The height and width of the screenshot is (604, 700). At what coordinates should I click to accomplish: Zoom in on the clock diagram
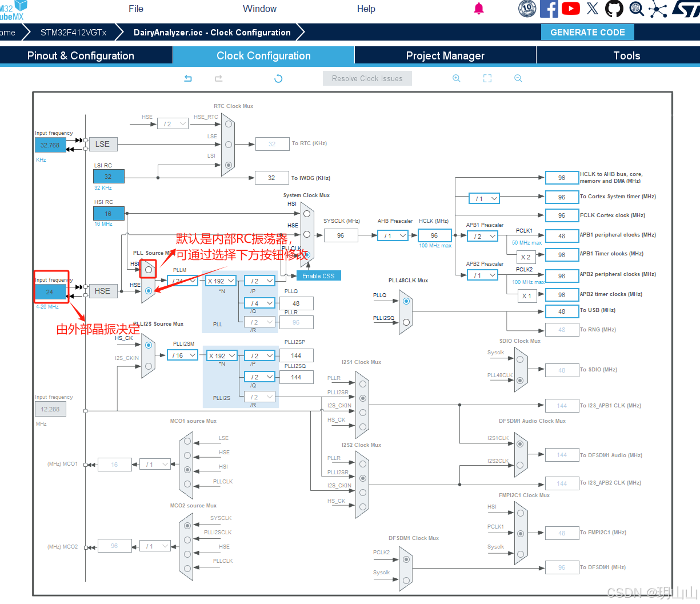coord(457,78)
